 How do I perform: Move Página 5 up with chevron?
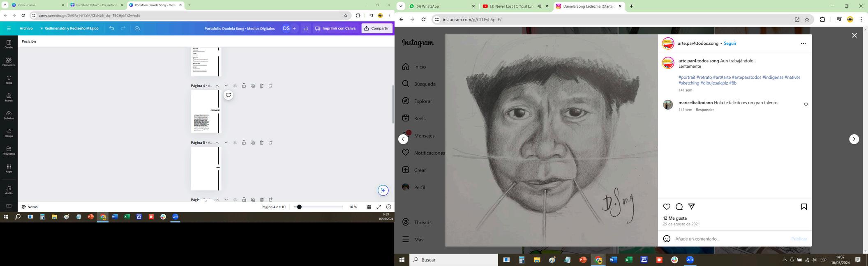pyautogui.click(x=217, y=143)
